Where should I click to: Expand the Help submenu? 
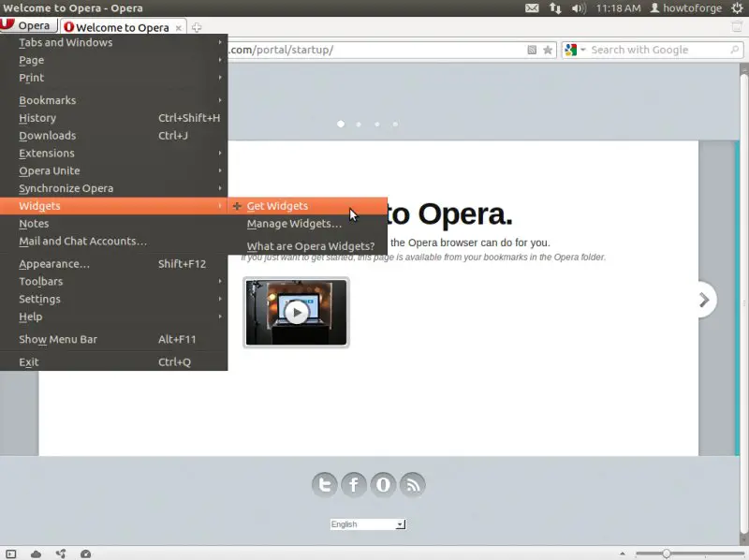113,317
